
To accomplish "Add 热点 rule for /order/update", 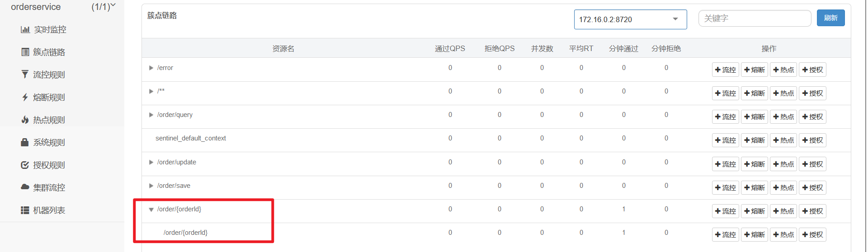I will coord(783,164).
